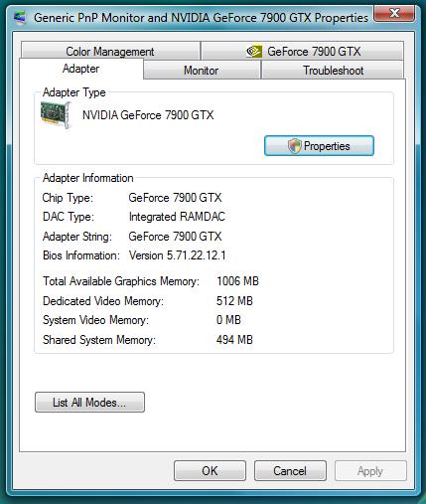Image resolution: width=426 pixels, height=504 pixels.
Task: Close the properties dialog with the X
Action: coord(394,14)
